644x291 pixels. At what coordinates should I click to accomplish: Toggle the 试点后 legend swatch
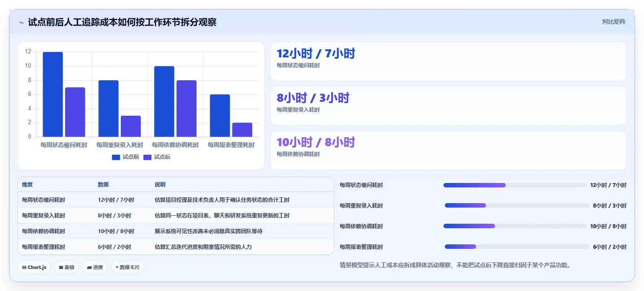click(148, 157)
